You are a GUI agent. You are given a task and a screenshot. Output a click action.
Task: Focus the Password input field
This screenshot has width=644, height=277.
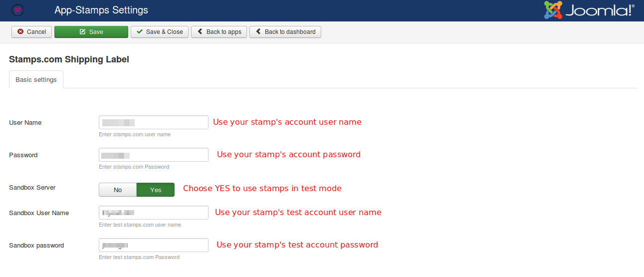coord(154,155)
